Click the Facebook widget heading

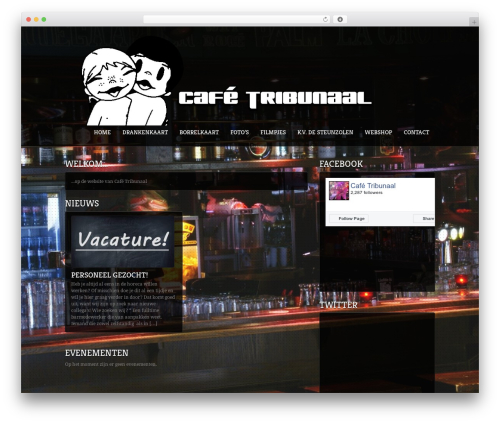[341, 164]
